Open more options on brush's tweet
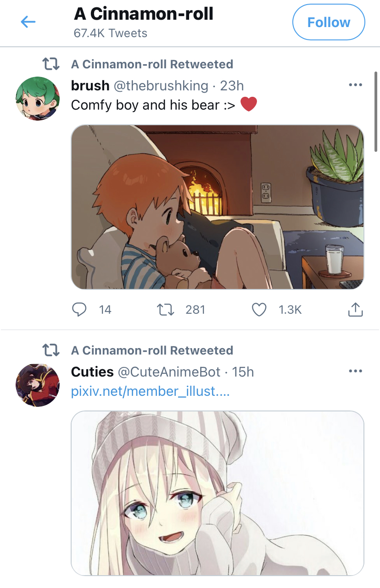This screenshot has width=380, height=588. (355, 85)
